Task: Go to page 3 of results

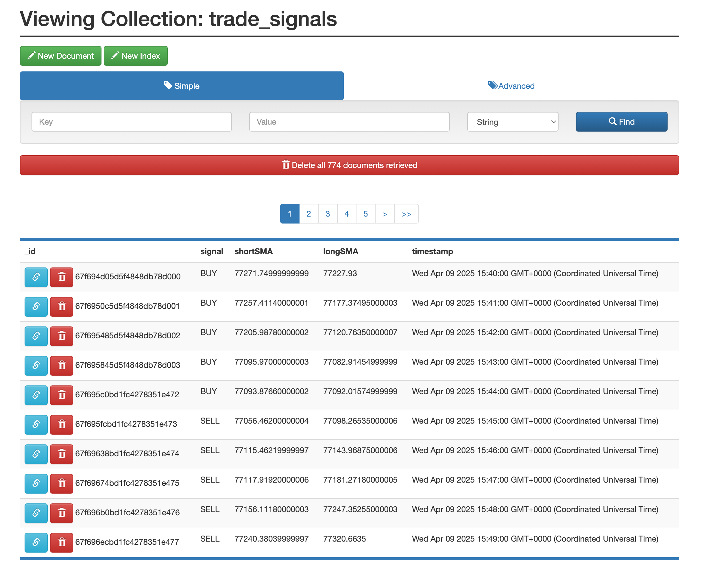Action: tap(327, 214)
